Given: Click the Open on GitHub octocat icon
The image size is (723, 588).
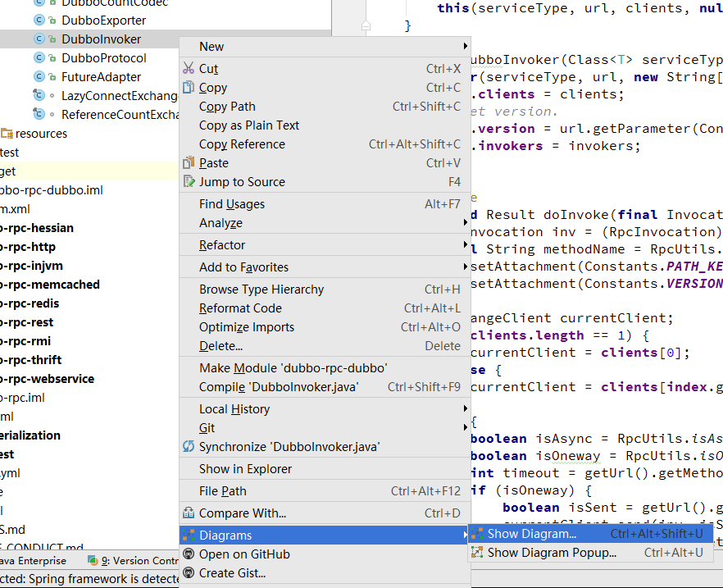Looking at the screenshot, I should (x=189, y=554).
